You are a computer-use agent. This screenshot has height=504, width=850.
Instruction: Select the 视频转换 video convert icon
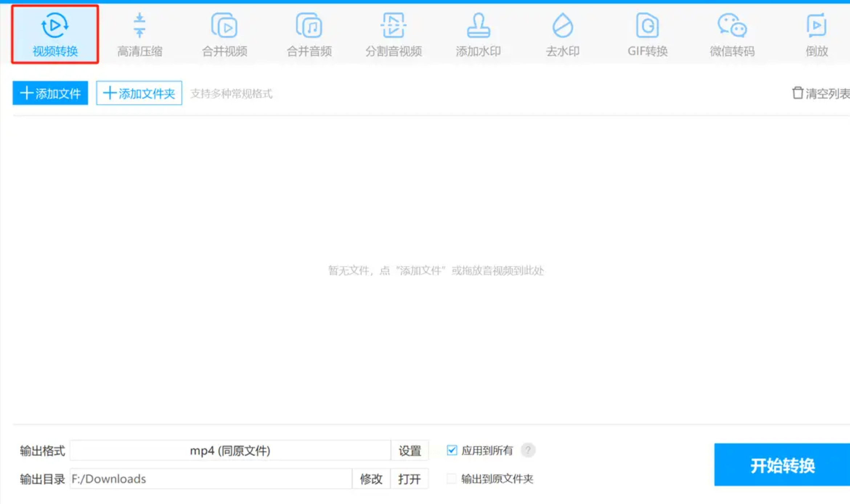(55, 26)
